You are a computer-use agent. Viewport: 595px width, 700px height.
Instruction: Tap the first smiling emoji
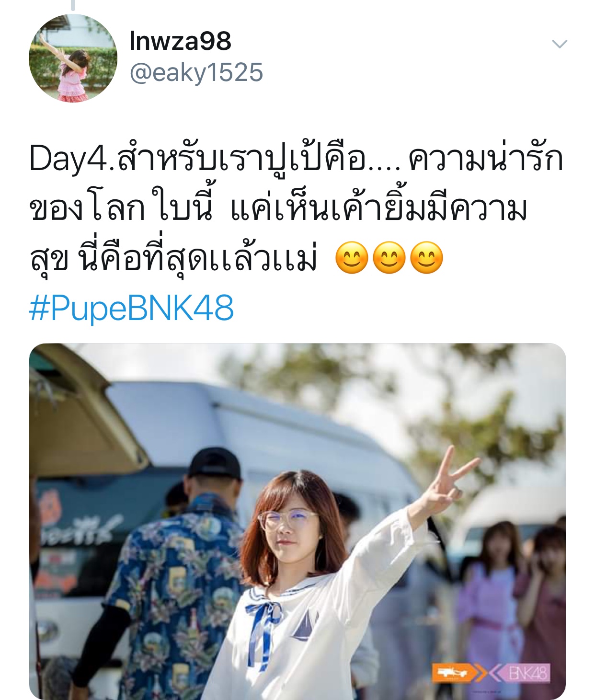coord(352,258)
